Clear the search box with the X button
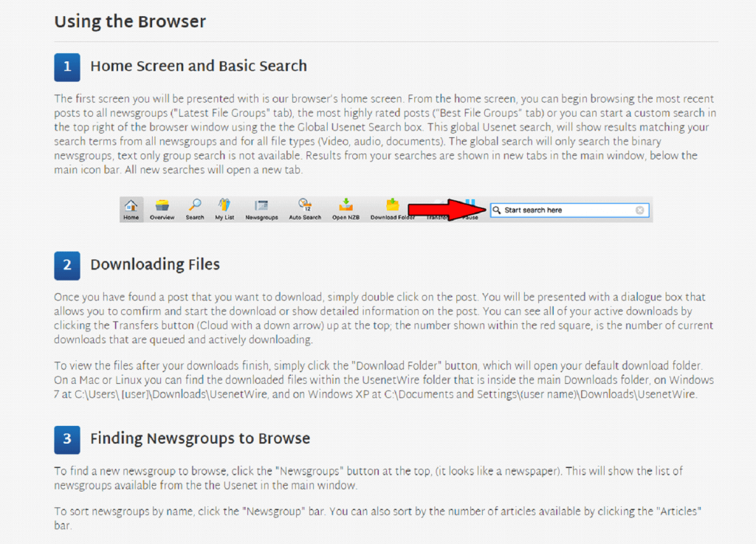 tap(640, 210)
